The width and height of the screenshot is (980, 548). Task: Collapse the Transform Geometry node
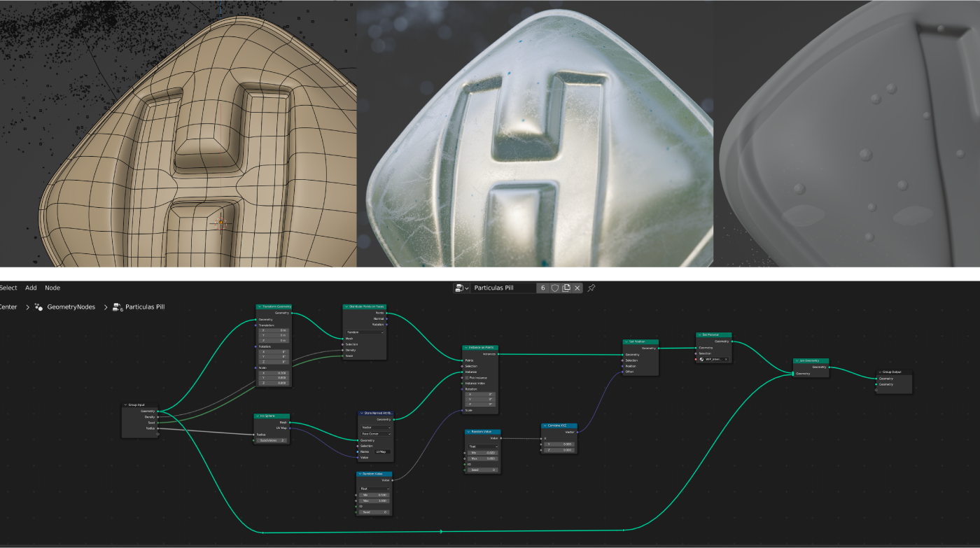click(x=259, y=307)
